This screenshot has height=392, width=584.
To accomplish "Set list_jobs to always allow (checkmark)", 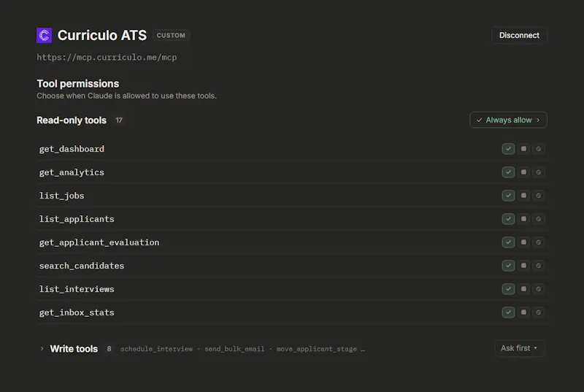I will point(508,196).
